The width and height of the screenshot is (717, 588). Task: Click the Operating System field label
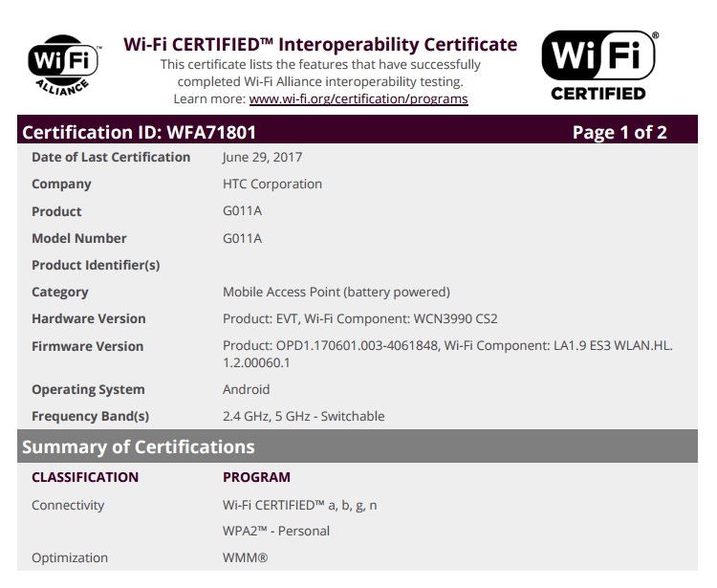tap(88, 389)
